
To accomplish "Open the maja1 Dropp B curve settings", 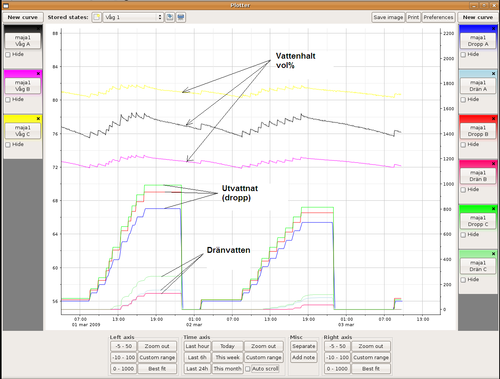I will coord(478,131).
